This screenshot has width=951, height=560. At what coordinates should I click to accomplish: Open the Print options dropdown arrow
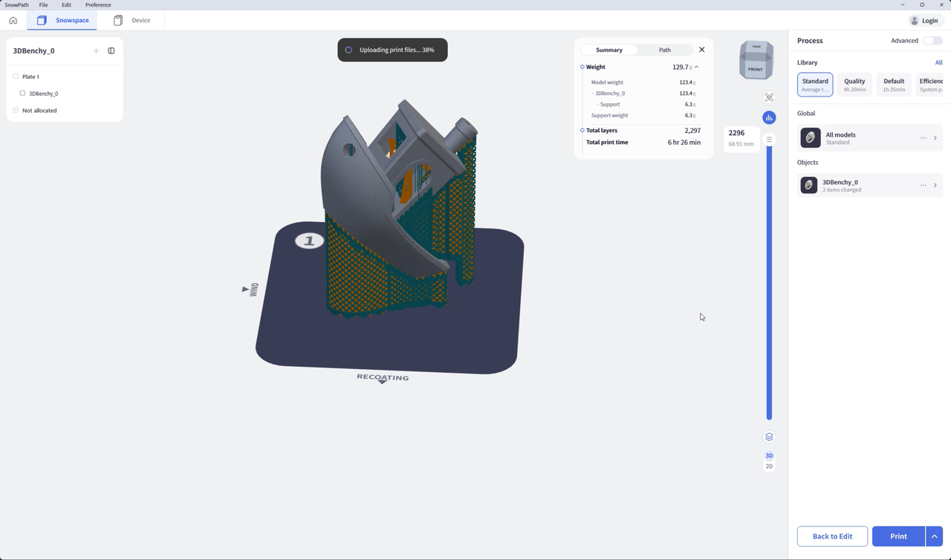935,536
